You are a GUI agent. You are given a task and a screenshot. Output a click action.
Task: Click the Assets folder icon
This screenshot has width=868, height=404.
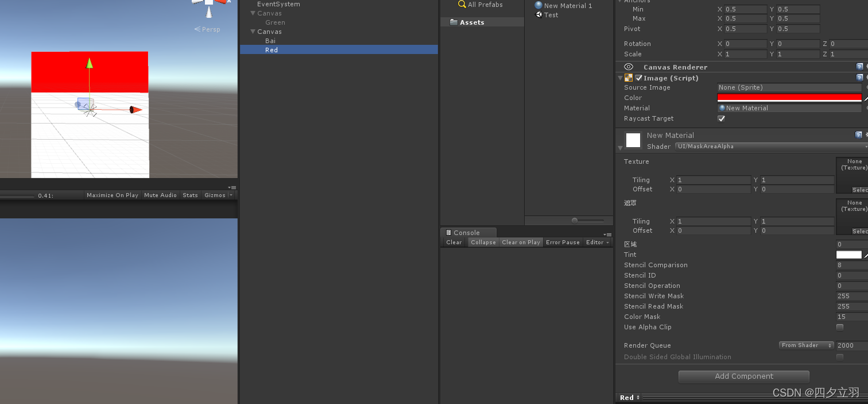[454, 22]
